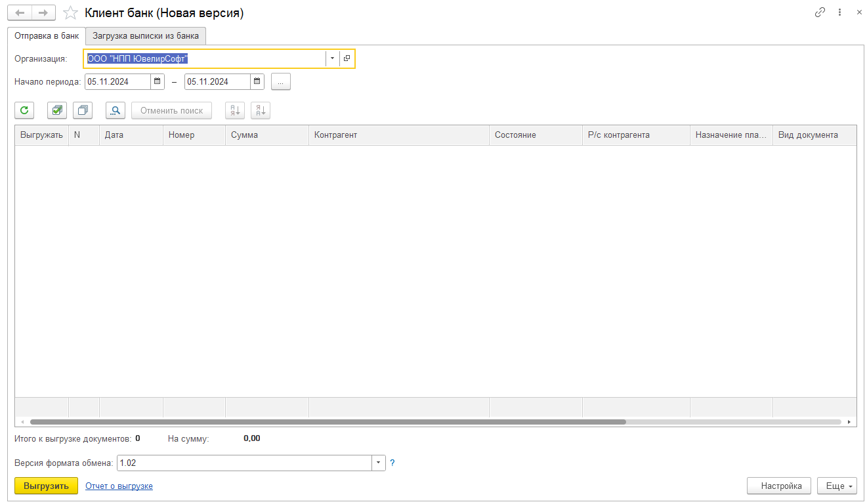Click the end date field of the period
The width and height of the screenshot is (867, 504).
pos(218,81)
